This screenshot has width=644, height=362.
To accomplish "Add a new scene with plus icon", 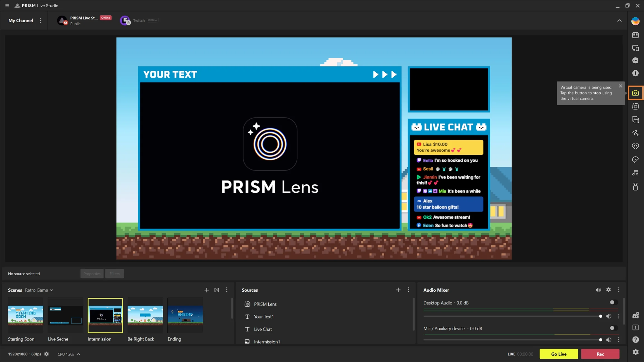I will pos(207,290).
